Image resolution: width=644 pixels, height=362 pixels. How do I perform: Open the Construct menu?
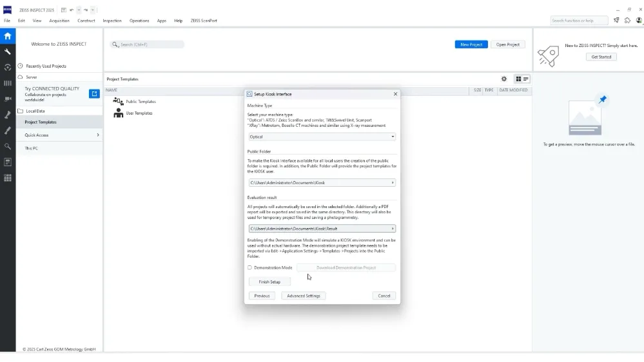tap(86, 21)
